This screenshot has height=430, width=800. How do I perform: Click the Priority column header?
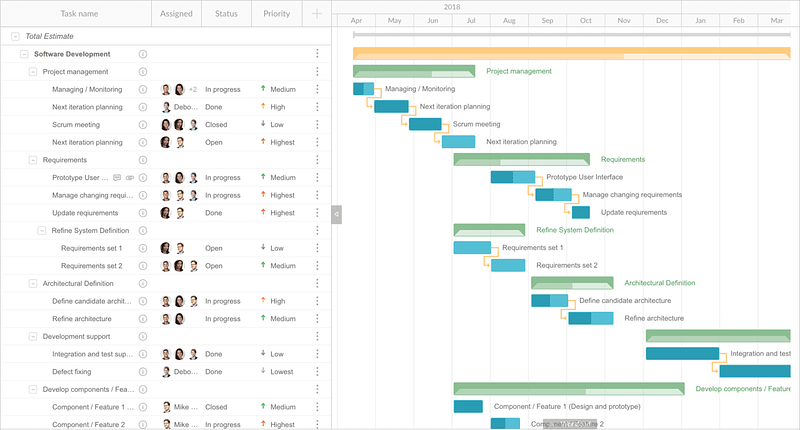[x=277, y=14]
